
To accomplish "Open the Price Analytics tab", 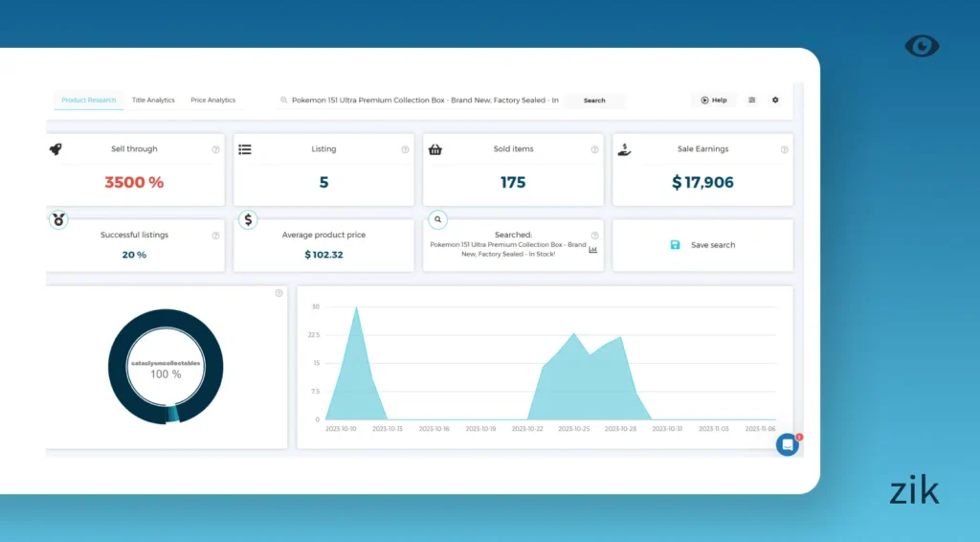I will pyautogui.click(x=212, y=100).
